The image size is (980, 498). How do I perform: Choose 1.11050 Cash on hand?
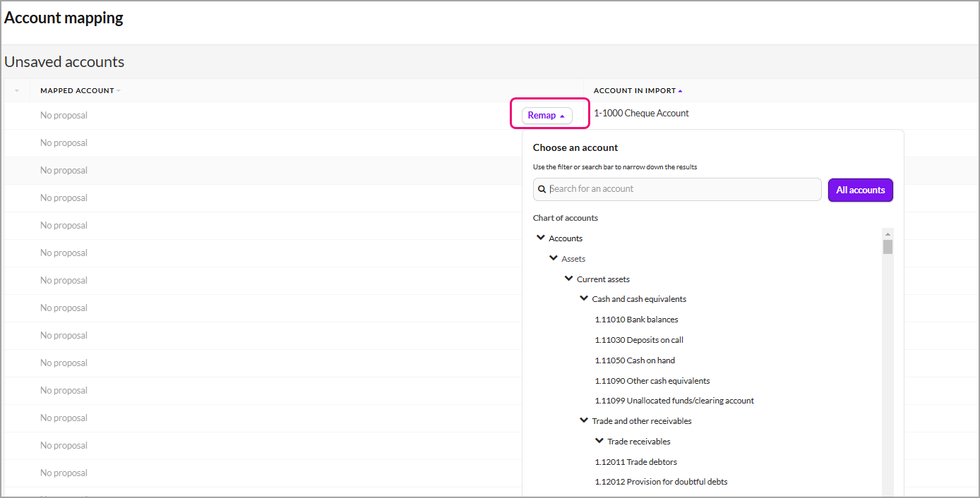635,360
